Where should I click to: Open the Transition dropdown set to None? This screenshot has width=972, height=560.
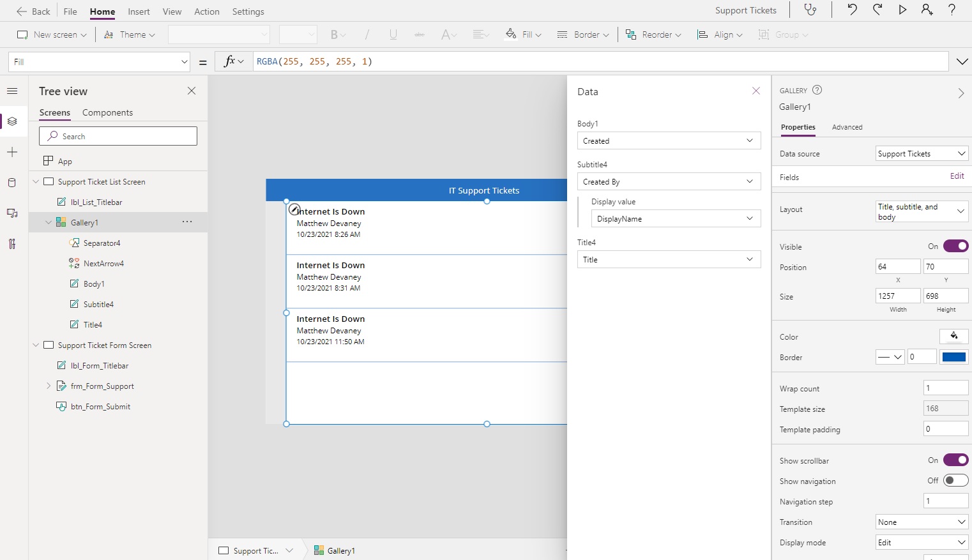point(920,522)
